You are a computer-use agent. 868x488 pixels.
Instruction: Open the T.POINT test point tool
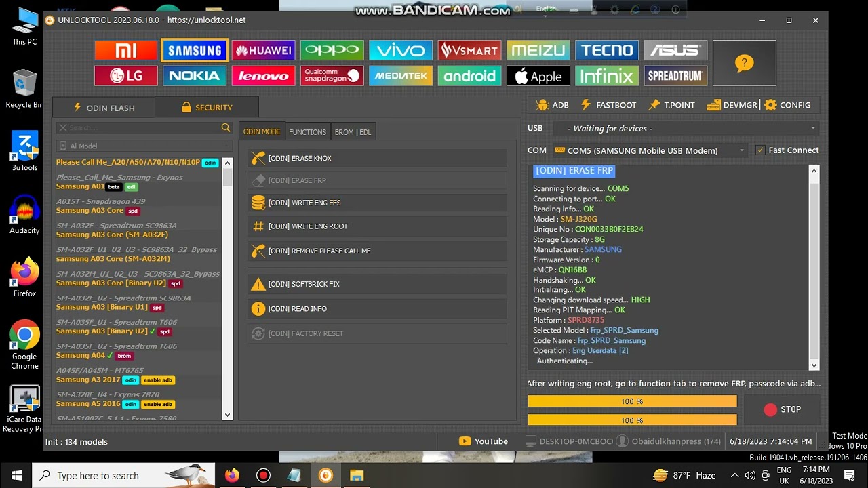[671, 105]
